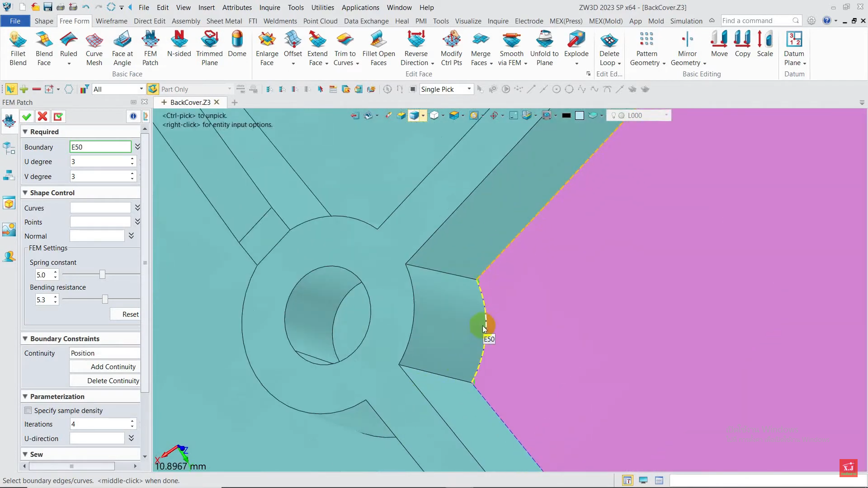868x488 pixels.
Task: Click the N-sided face tool
Action: click(179, 44)
